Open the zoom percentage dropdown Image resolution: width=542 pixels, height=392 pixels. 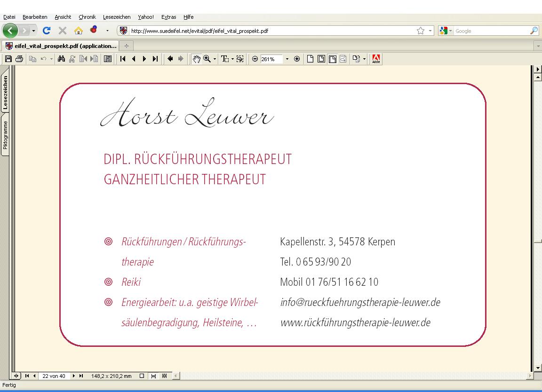(x=287, y=59)
